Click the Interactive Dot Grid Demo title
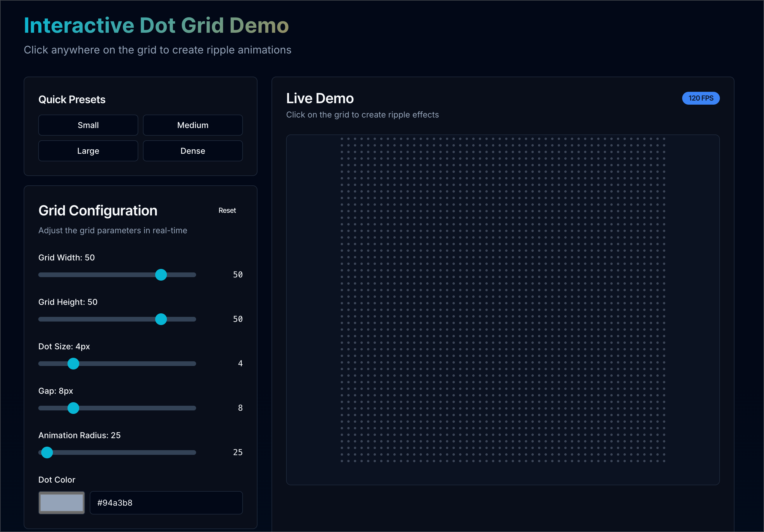This screenshot has height=532, width=764. 156,25
